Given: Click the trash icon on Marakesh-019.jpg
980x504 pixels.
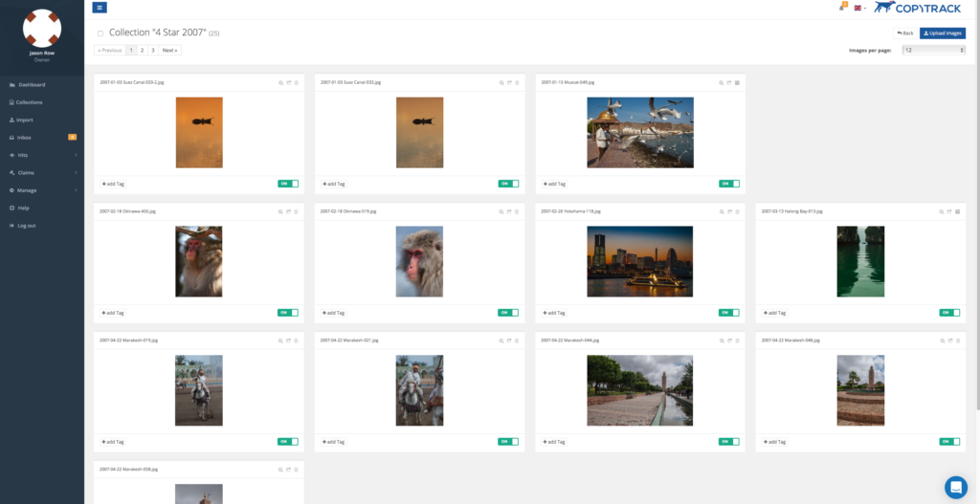Looking at the screenshot, I should tap(297, 340).
